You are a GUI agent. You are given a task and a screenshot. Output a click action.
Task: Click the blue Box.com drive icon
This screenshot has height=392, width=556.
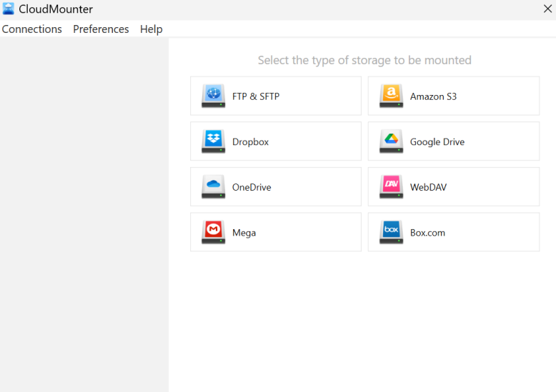(x=391, y=233)
